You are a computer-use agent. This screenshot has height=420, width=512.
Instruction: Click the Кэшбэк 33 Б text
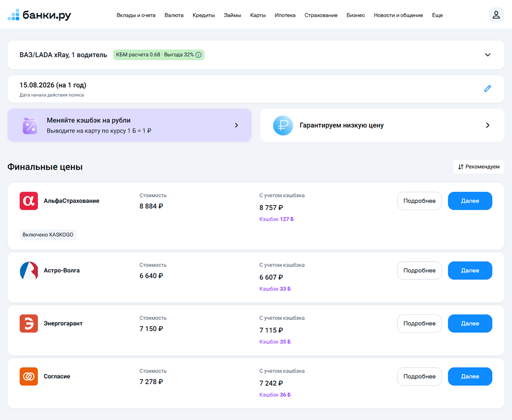(275, 289)
